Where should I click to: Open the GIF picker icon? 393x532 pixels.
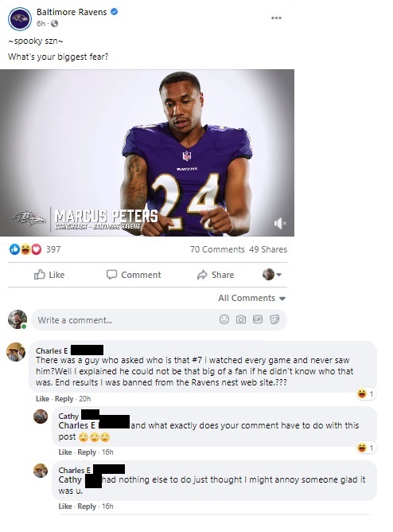pos(258,319)
